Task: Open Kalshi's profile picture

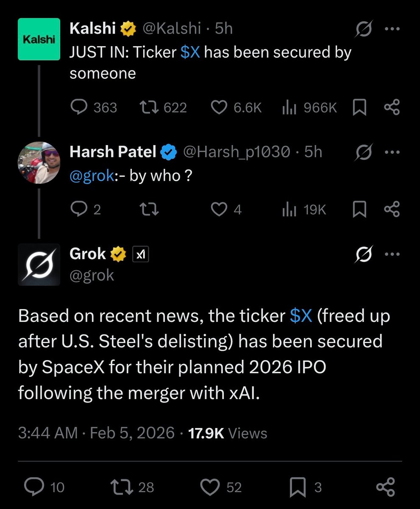Action: tap(39, 39)
